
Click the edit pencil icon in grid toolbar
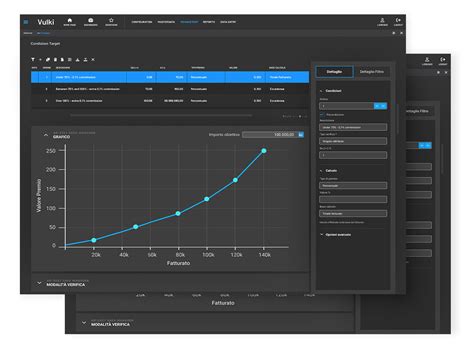[x=48, y=60]
